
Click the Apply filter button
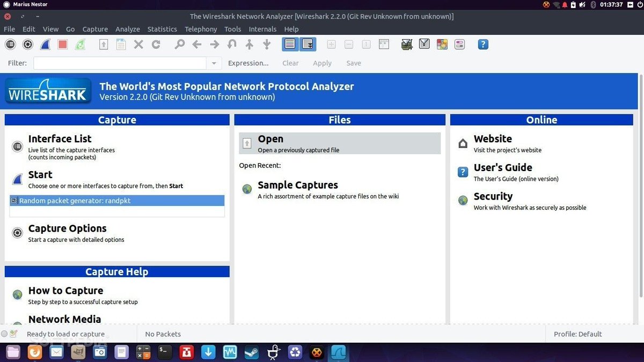[322, 63]
